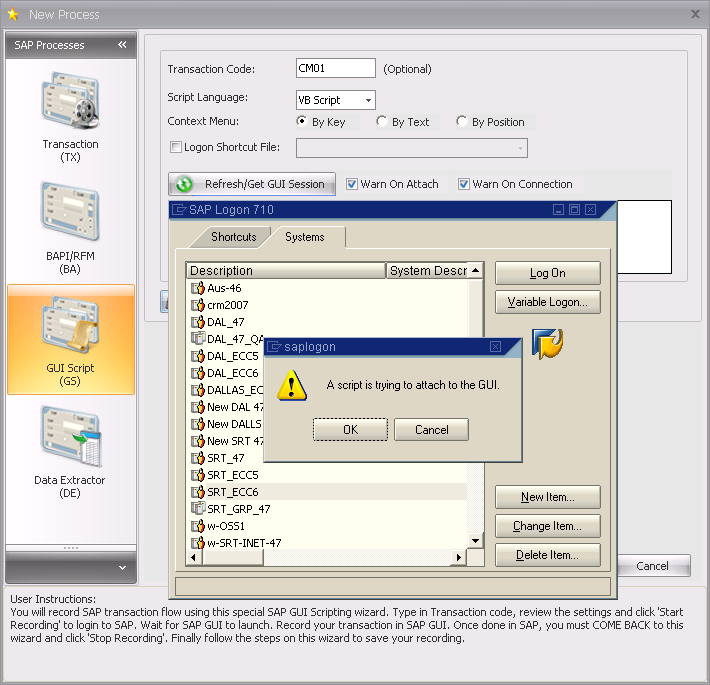The width and height of the screenshot is (710, 685).
Task: Toggle the Warn On Connection checkbox
Action: click(x=464, y=184)
